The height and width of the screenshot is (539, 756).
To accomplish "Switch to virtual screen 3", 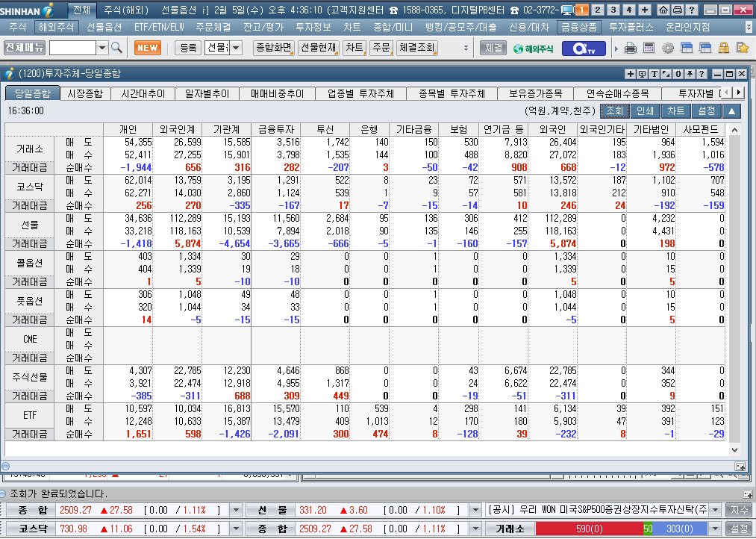I will coord(613,10).
